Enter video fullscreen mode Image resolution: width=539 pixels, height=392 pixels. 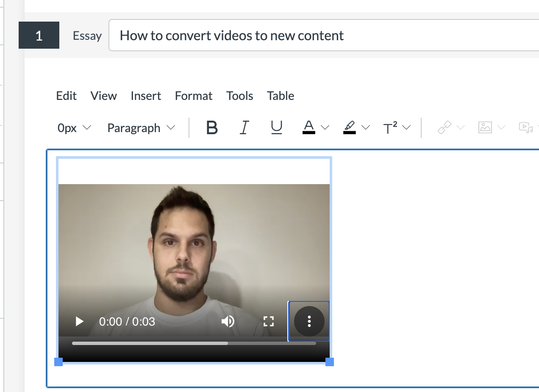(x=269, y=322)
